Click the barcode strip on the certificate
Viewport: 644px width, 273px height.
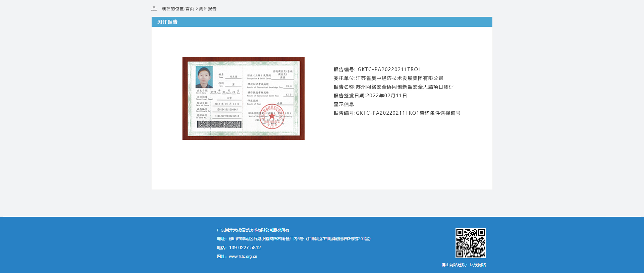tap(219, 124)
